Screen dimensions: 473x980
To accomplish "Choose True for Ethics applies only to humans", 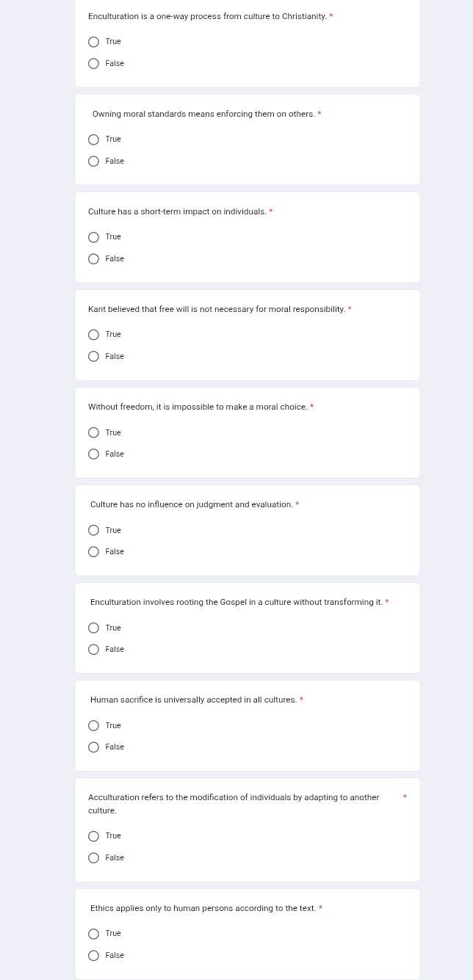I will [x=93, y=934].
